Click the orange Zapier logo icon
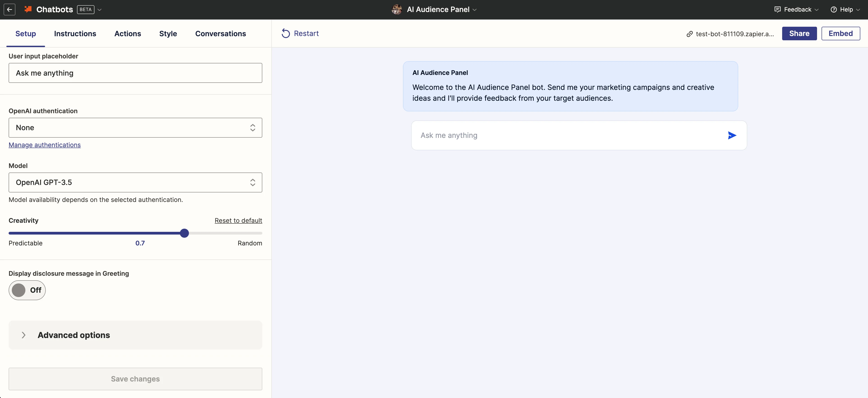The height and width of the screenshot is (398, 868). click(x=28, y=10)
